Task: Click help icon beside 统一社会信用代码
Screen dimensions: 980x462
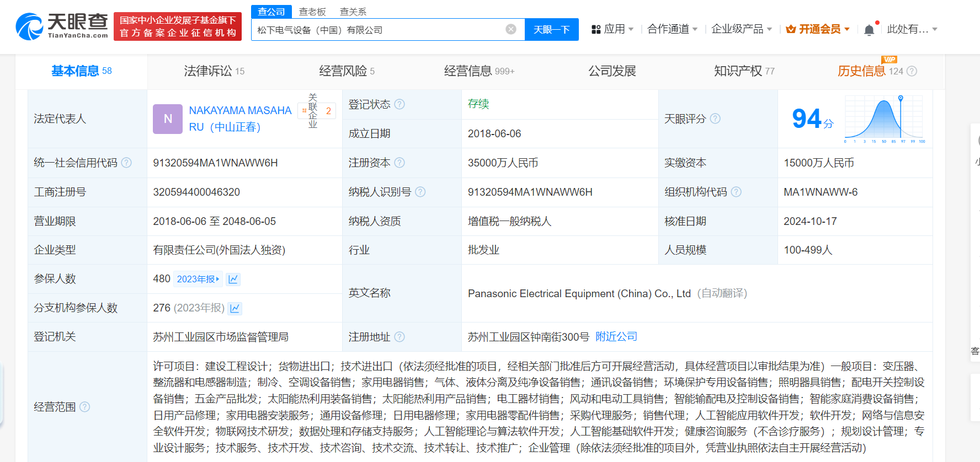Action: [126, 163]
